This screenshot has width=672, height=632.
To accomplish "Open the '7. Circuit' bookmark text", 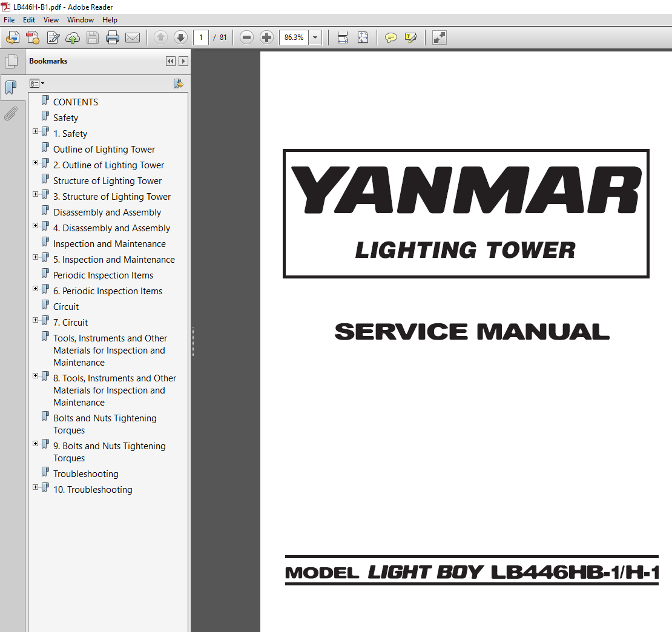I will click(x=70, y=322).
